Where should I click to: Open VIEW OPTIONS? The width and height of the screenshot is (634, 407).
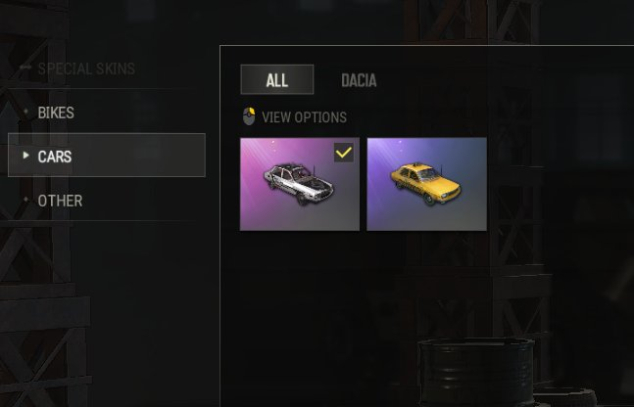coord(304,117)
